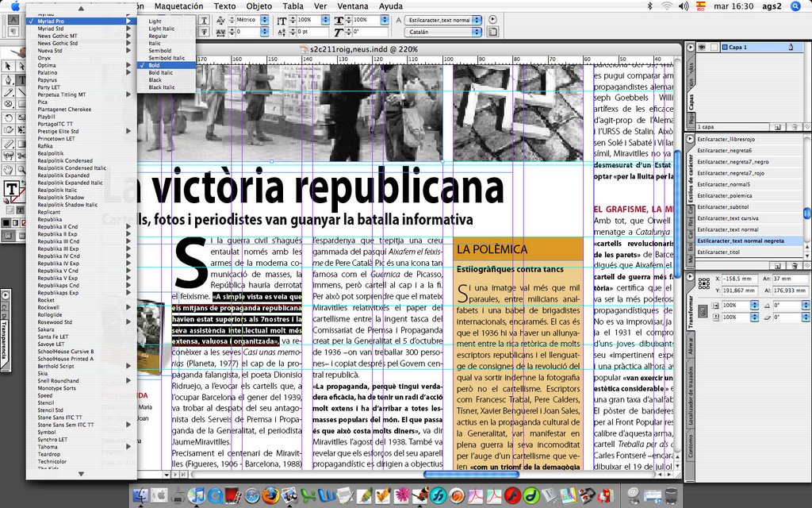Open Firefox from the Dock

270,495
